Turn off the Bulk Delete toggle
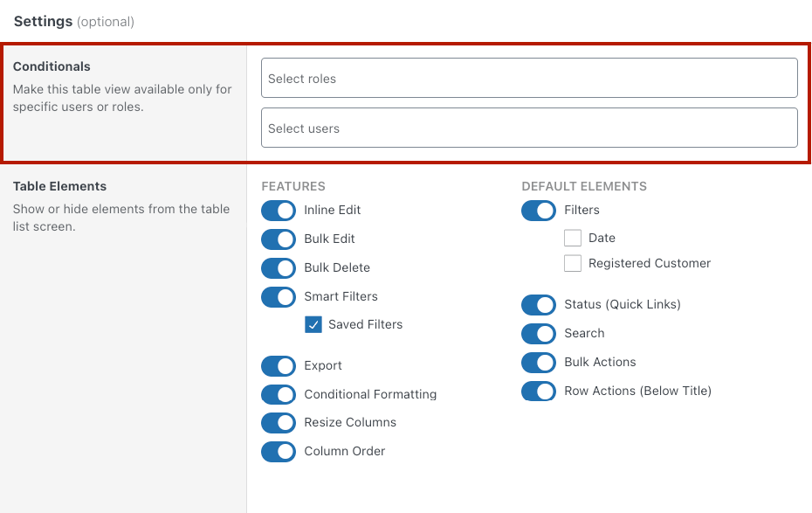The height and width of the screenshot is (513, 812). (279, 268)
